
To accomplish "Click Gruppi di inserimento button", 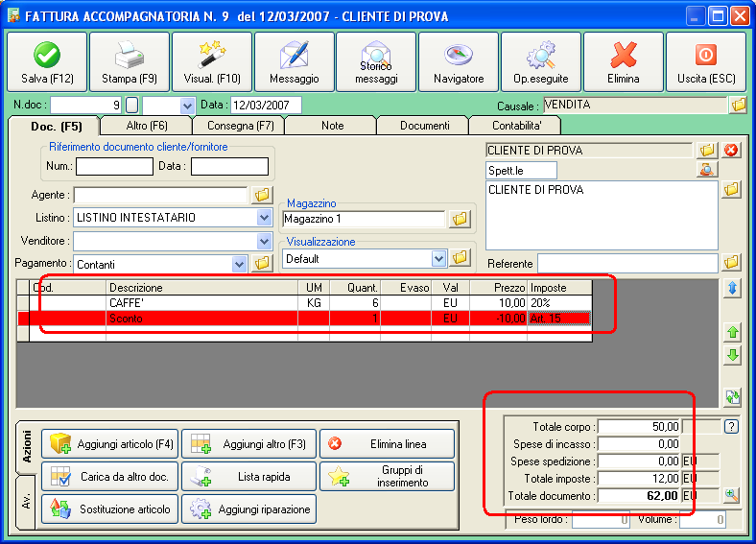I will coord(388,477).
